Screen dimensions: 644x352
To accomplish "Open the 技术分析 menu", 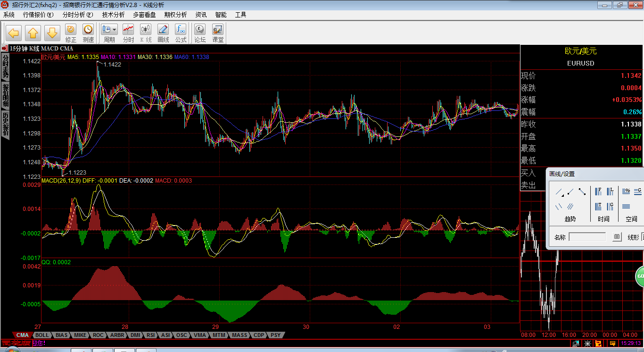I will [x=113, y=15].
